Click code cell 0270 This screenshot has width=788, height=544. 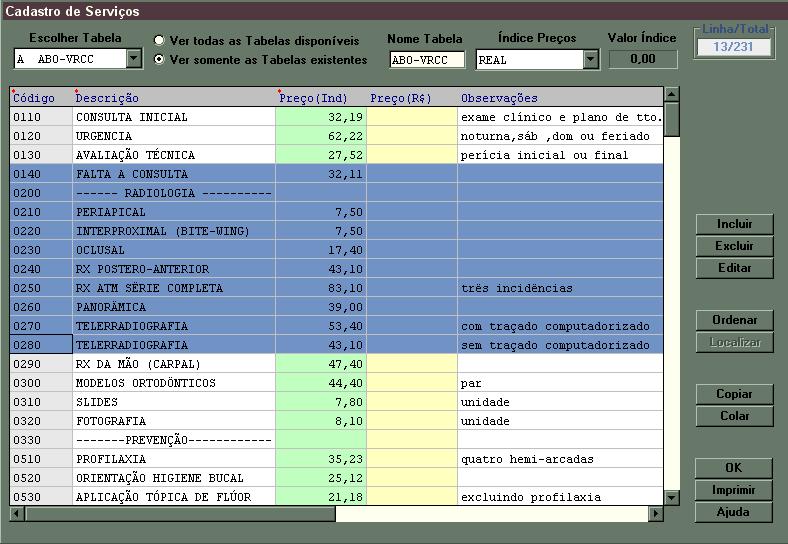pyautogui.click(x=41, y=326)
